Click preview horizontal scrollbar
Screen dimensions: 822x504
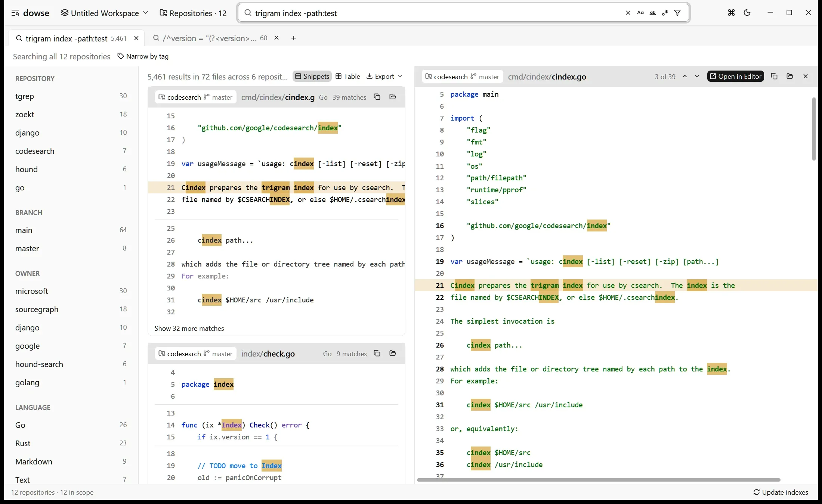coord(599,480)
